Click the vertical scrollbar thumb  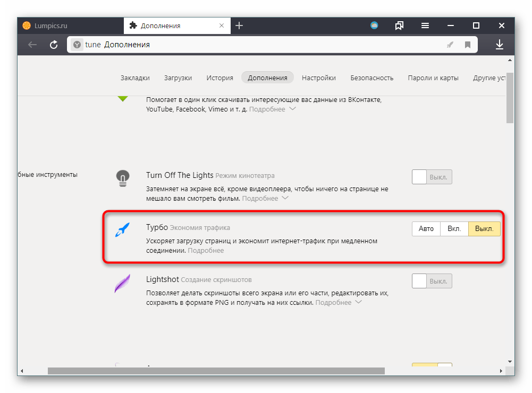[x=510, y=98]
